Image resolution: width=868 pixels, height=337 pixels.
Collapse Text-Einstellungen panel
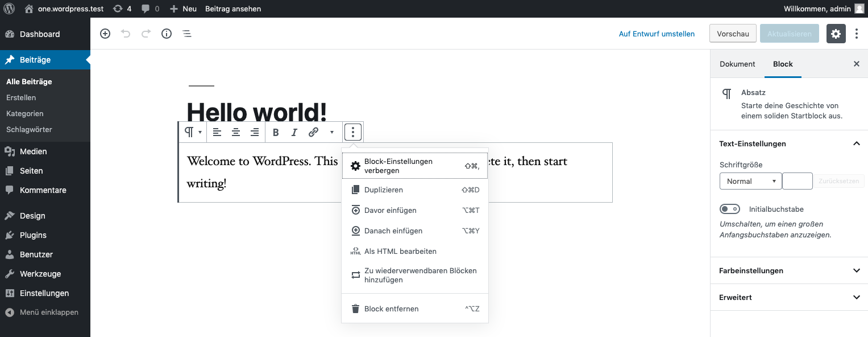click(790, 143)
